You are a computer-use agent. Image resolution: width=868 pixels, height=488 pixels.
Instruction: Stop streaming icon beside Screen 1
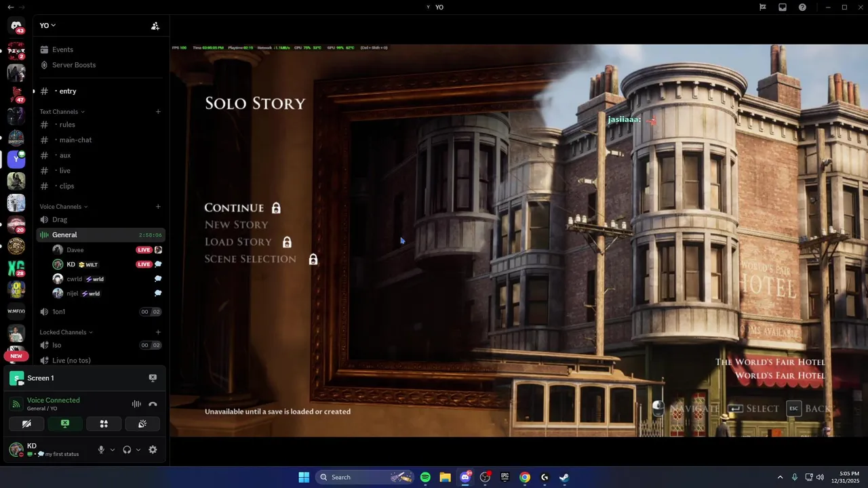[x=153, y=378]
